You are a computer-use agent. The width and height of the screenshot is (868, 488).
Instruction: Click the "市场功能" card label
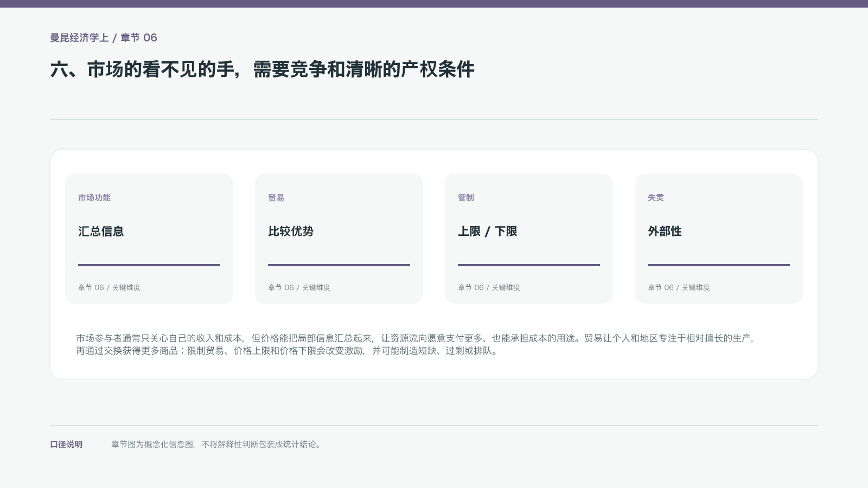point(94,198)
